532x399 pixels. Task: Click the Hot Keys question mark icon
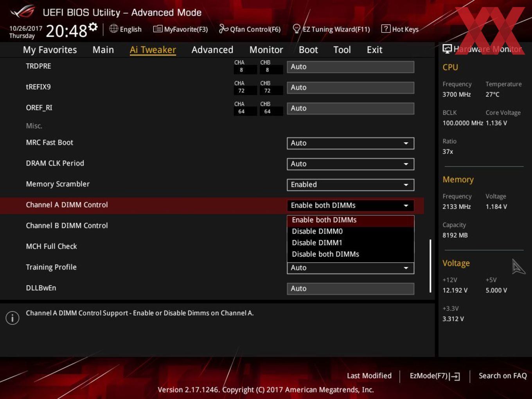(x=386, y=29)
